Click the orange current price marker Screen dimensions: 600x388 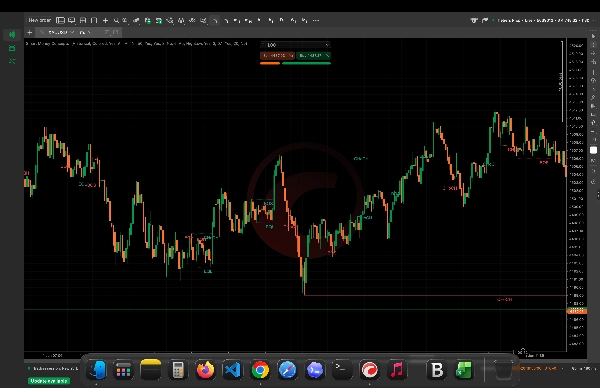coord(577,311)
